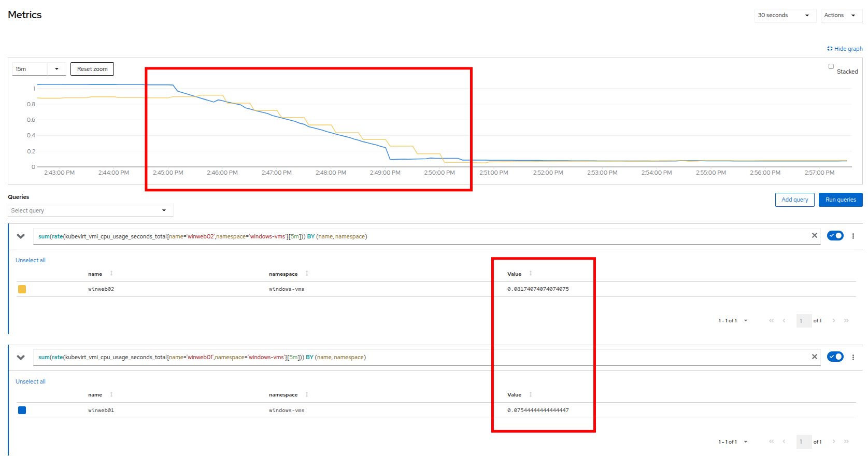Open the 30 seconds refresh interval dropdown
This screenshot has width=868, height=468.
coord(785,16)
